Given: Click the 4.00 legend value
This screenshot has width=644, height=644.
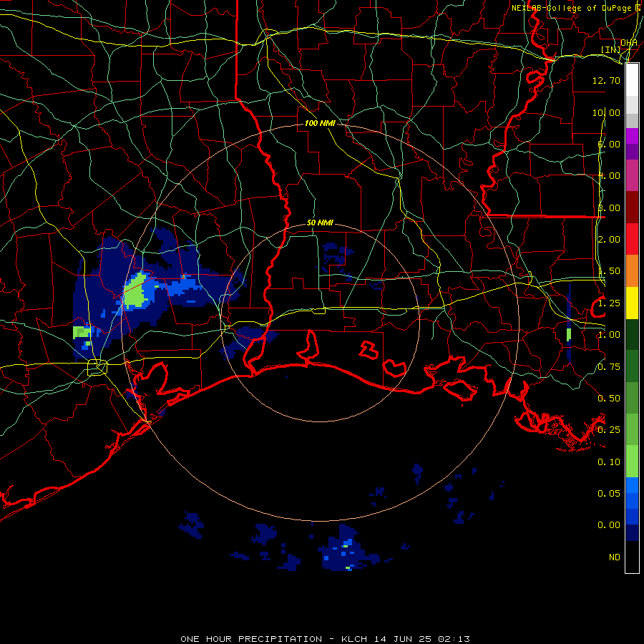Looking at the screenshot, I should point(609,176).
